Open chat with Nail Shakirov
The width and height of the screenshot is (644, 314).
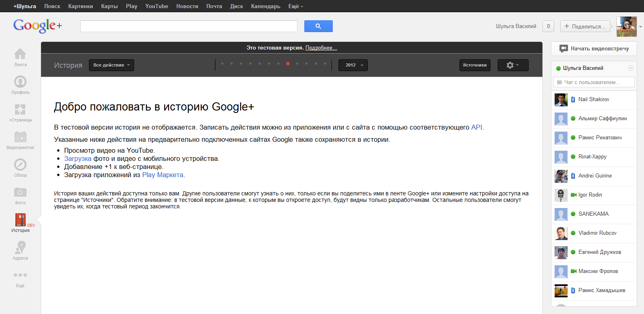click(x=594, y=100)
